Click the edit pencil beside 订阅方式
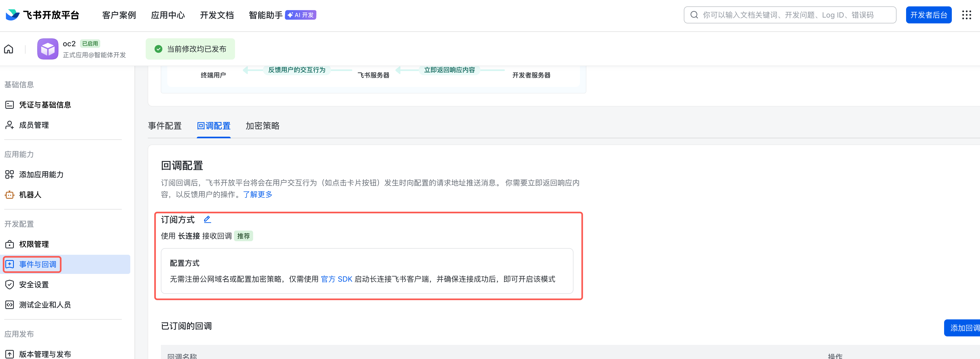The height and width of the screenshot is (359, 980). [207, 219]
